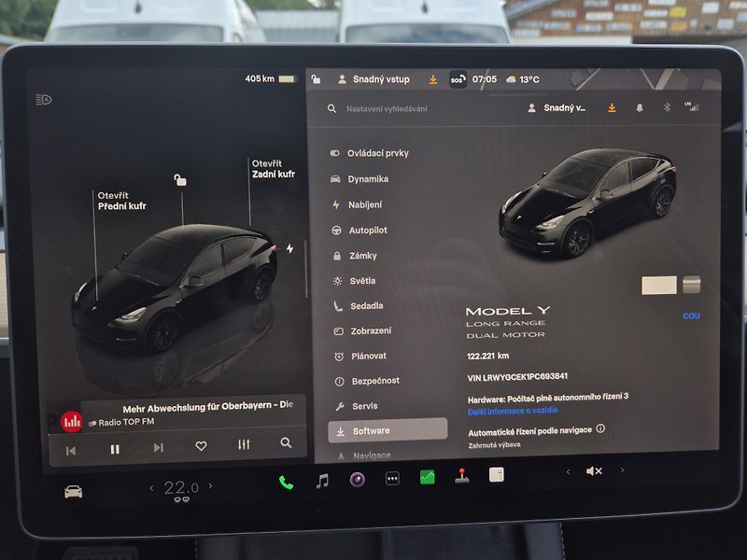Tap the Model Y vehicle image in settings
The image size is (747, 560).
[587, 203]
